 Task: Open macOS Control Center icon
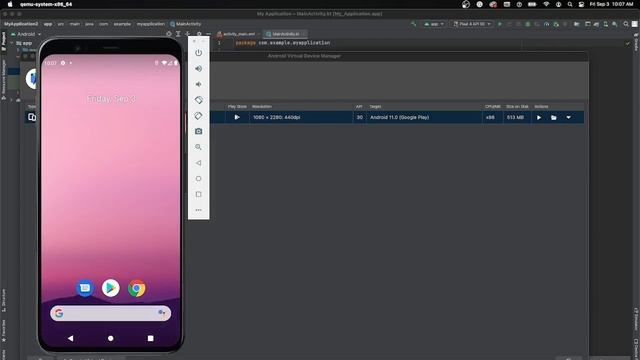click(x=581, y=4)
